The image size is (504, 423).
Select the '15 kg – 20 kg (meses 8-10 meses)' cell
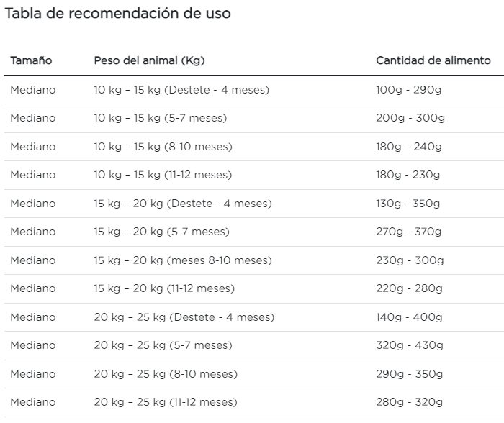pos(183,260)
